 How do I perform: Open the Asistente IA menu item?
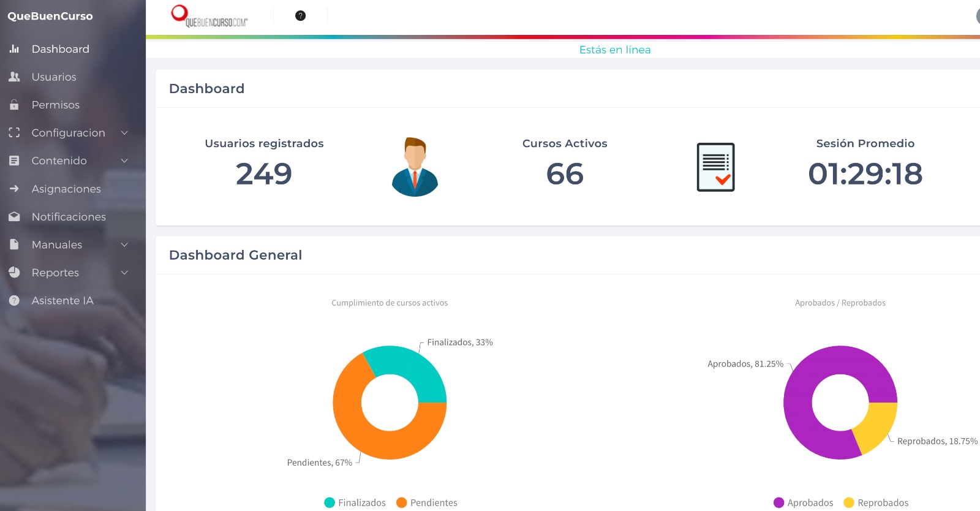pyautogui.click(x=62, y=301)
